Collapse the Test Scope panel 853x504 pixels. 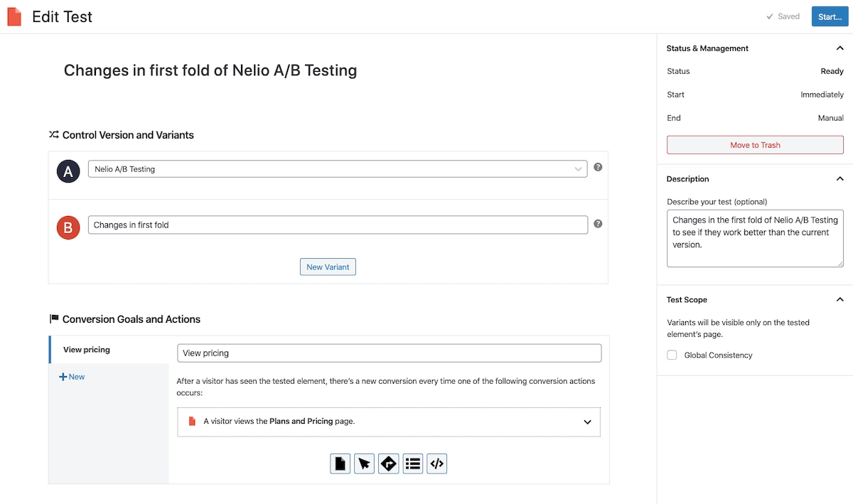coord(839,300)
